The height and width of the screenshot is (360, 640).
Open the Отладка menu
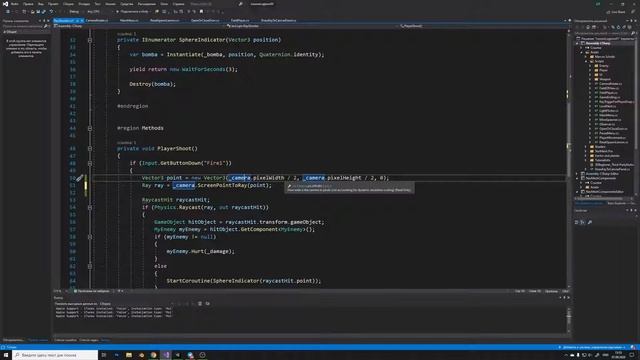pos(84,4)
